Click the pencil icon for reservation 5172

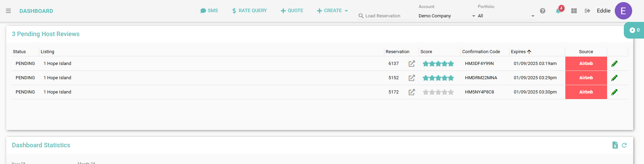[x=614, y=92]
